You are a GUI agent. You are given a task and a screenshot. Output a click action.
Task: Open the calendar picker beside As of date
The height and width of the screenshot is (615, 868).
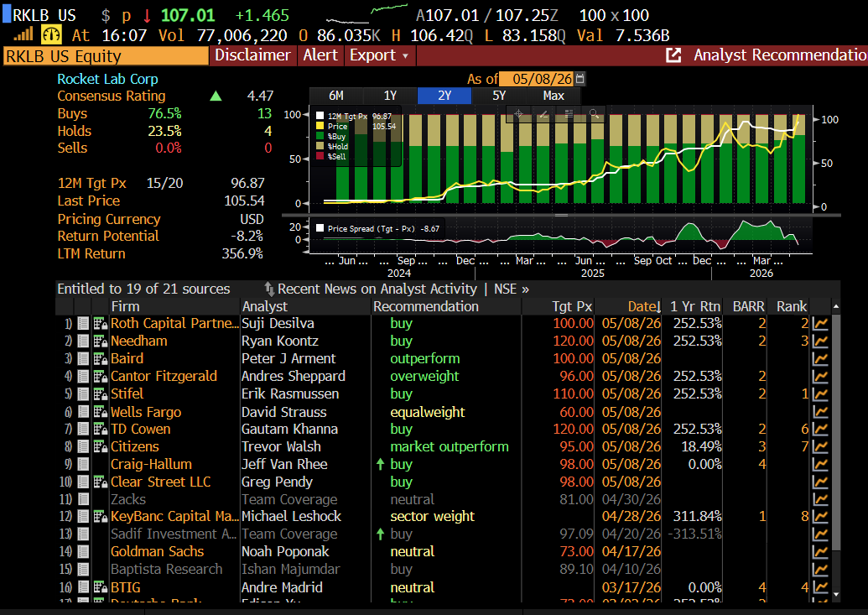pyautogui.click(x=580, y=79)
